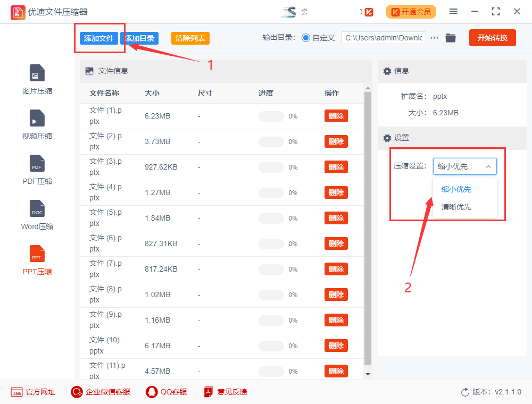Click the version refresh icon
Image resolution: width=532 pixels, height=404 pixels.
point(465,392)
